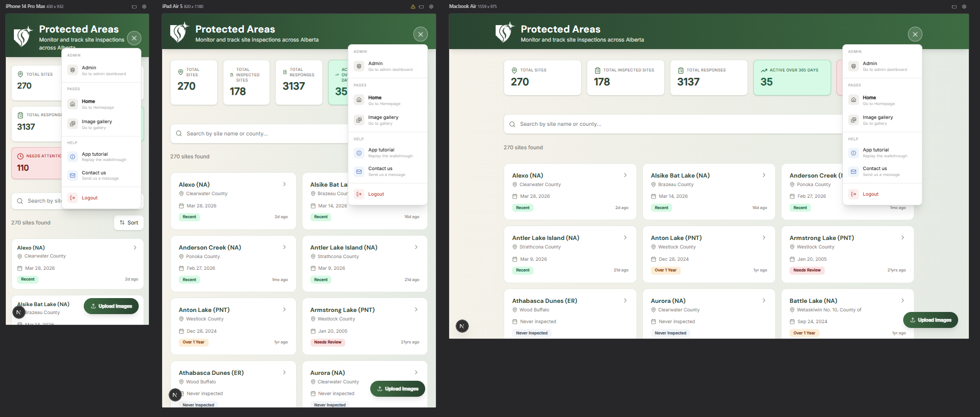Screen dimensions: 980x417
Task: Click the App tutorial icon in Macbook menu
Action: (853, 153)
